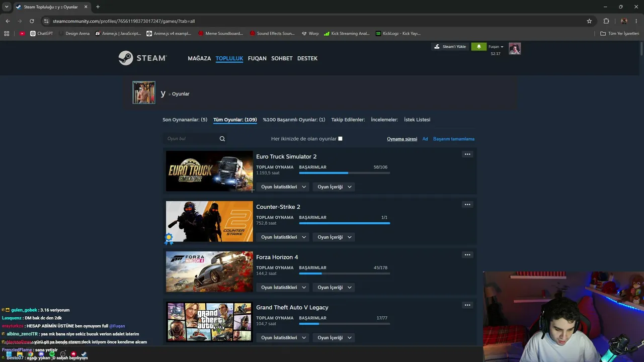
Task: Sort games by Başarım tamamlama
Action: (454, 139)
